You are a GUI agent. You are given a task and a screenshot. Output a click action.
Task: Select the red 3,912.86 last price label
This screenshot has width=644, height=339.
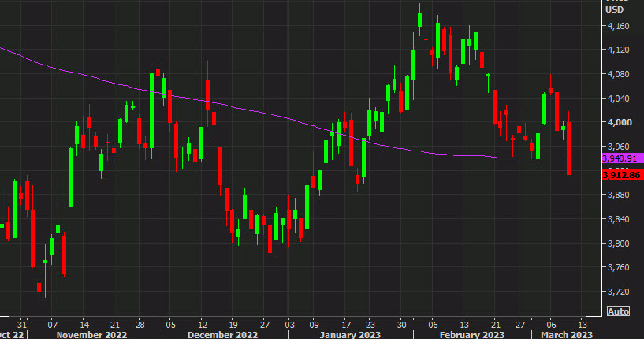pyautogui.click(x=623, y=175)
